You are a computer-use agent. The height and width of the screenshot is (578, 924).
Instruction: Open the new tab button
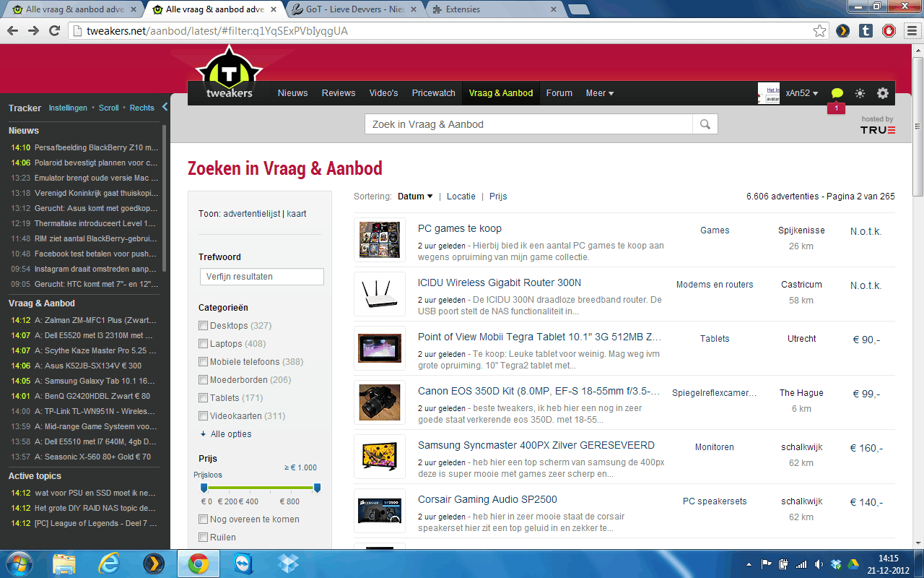pos(578,9)
